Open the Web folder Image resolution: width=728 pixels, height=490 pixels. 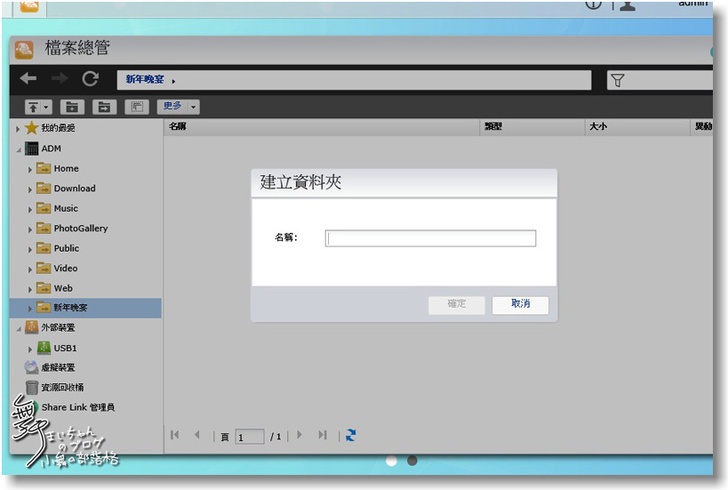click(x=55, y=288)
